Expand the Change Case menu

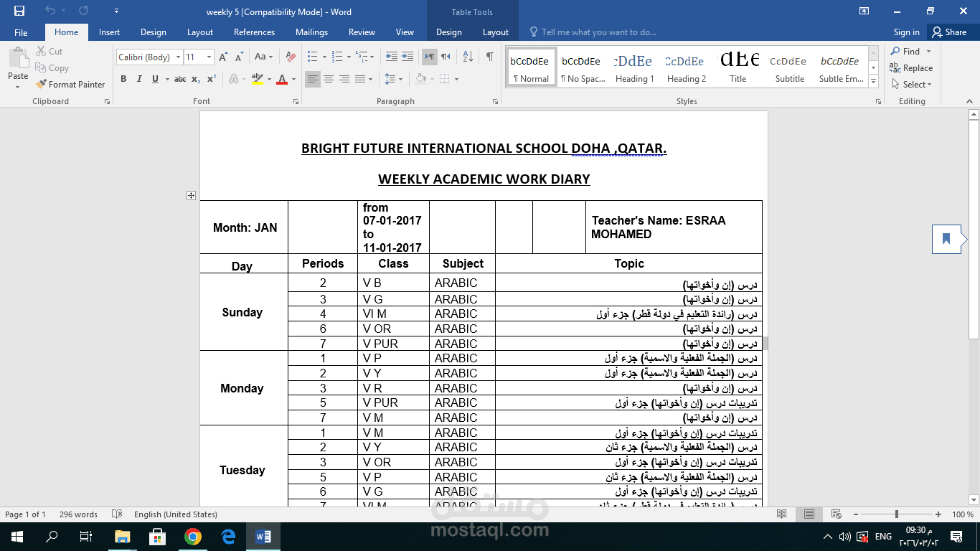[263, 57]
